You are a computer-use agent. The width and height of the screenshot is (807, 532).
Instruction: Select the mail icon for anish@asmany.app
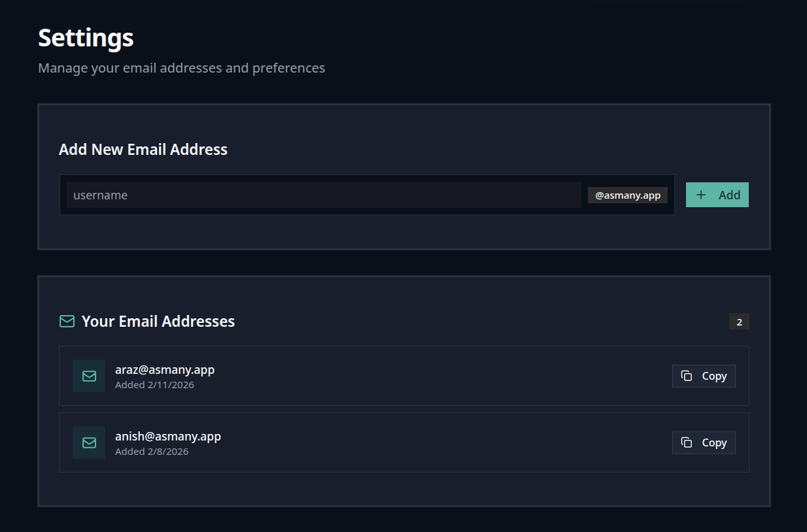click(89, 442)
